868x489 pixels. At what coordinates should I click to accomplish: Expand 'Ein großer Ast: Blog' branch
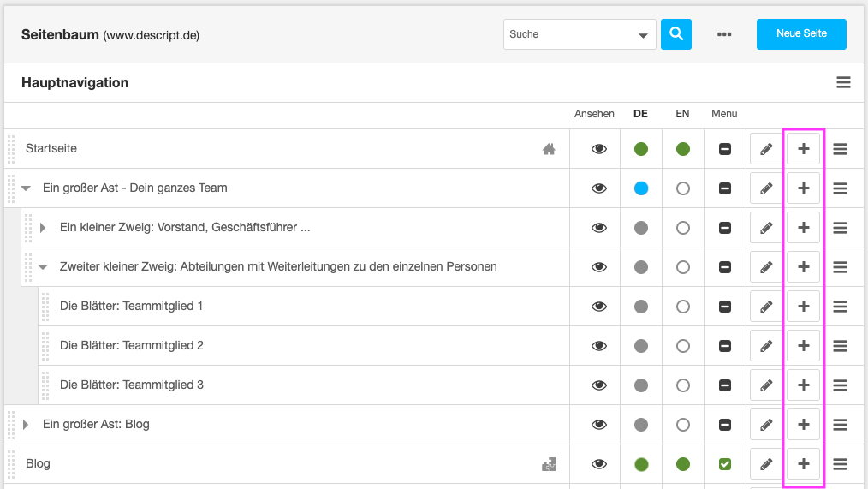pos(26,425)
